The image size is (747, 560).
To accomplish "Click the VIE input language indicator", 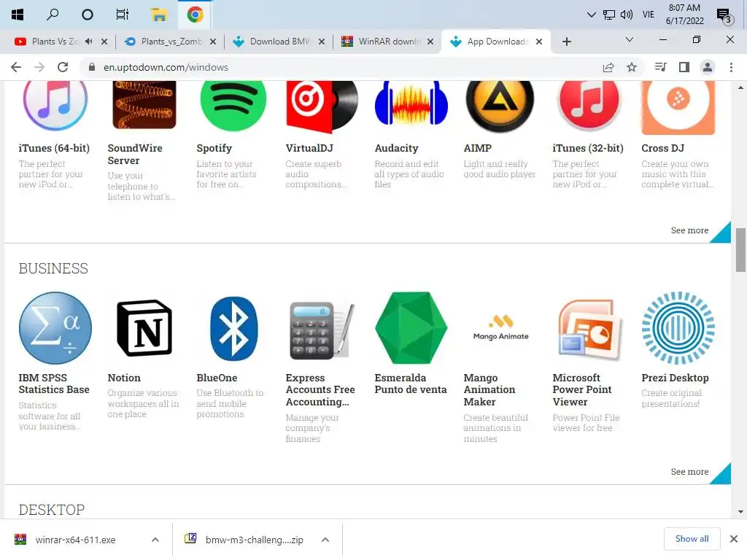I will tap(649, 15).
